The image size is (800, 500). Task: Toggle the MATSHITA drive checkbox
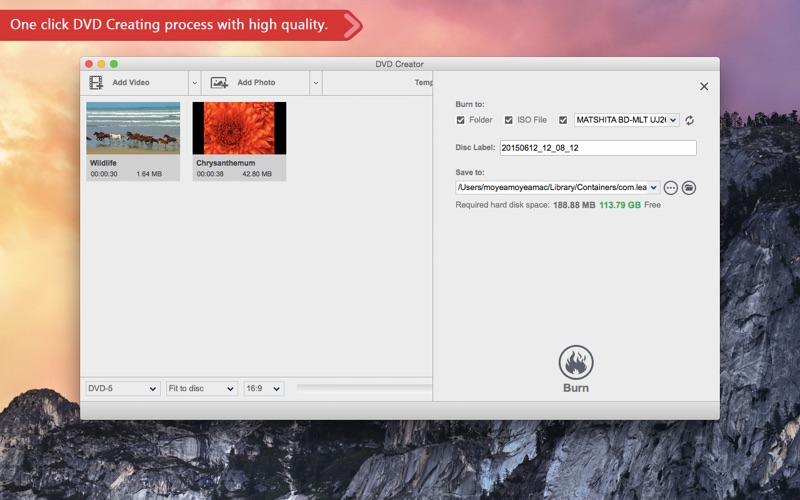[563, 120]
